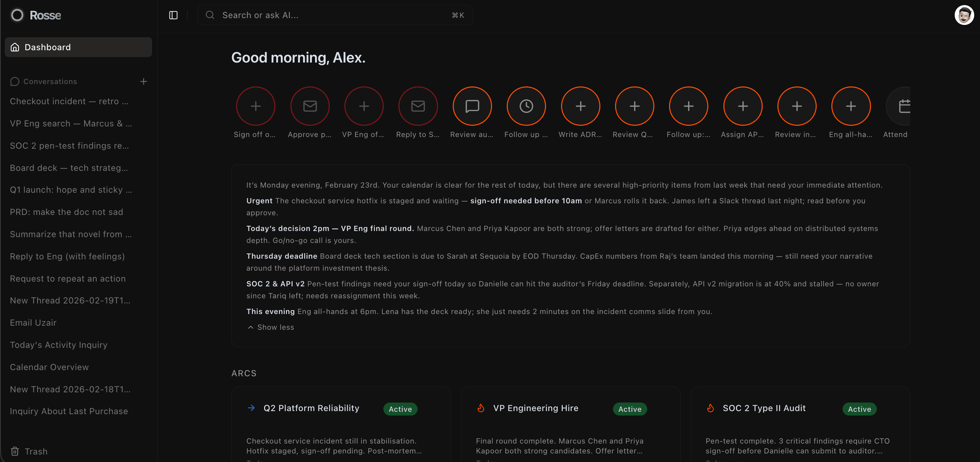
Task: Open the 'Approve p...' mail circle icon
Action: pos(310,106)
